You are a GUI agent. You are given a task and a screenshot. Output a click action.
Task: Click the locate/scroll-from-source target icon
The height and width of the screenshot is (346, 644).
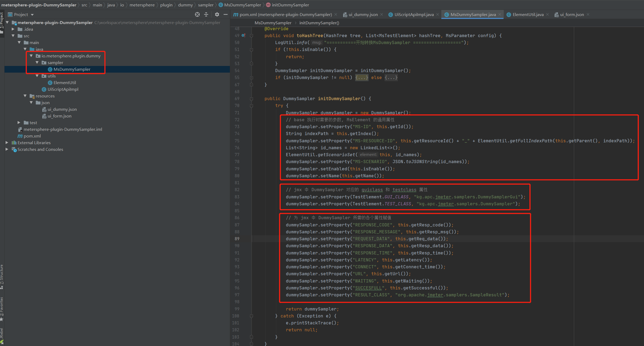click(197, 14)
